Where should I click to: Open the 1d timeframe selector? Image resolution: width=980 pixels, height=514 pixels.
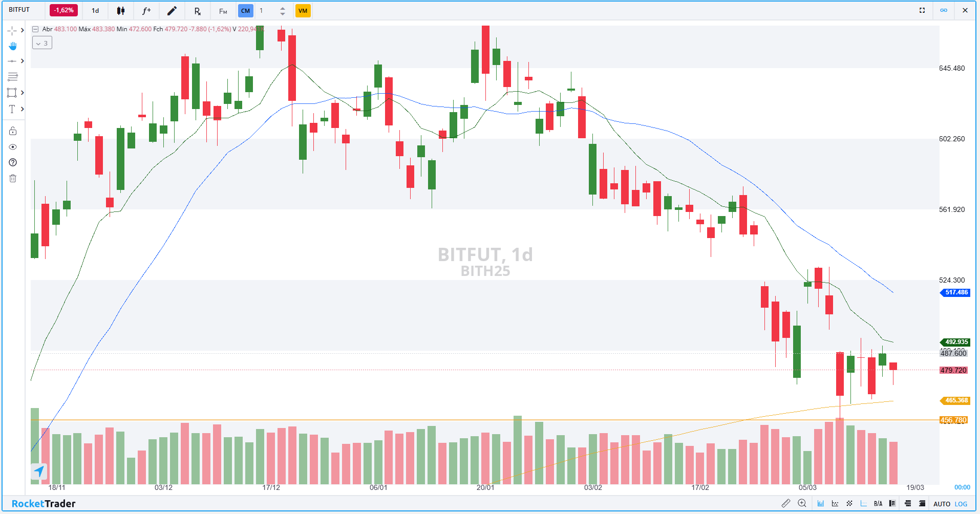95,11
